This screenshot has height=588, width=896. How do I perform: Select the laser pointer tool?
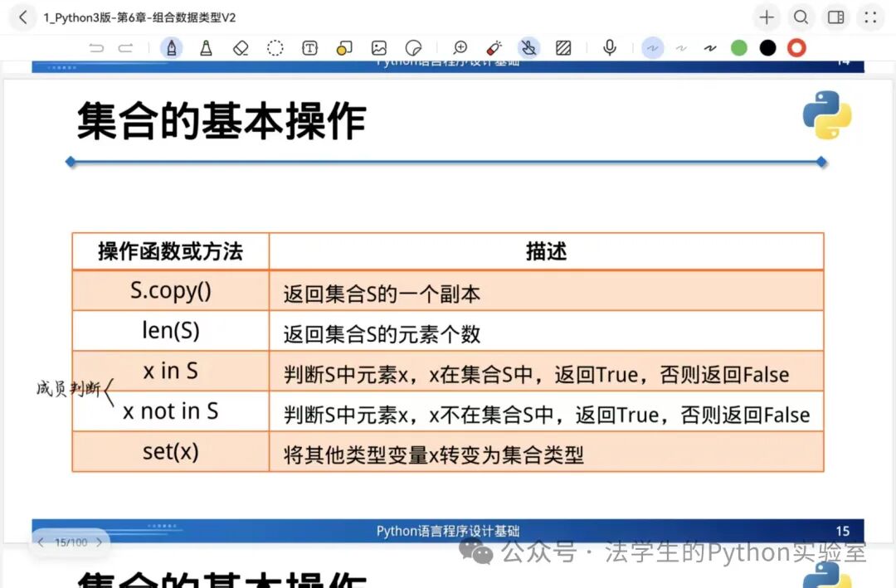coord(494,48)
